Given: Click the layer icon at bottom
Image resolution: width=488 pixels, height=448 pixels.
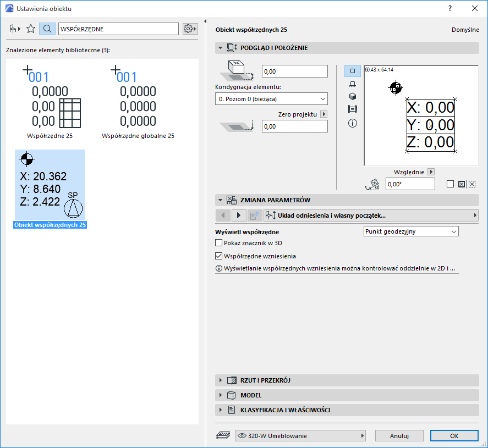Looking at the screenshot, I should [223, 435].
